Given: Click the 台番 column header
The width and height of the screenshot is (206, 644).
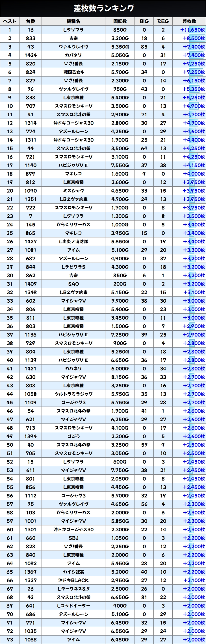Looking at the screenshot, I should (31, 21).
